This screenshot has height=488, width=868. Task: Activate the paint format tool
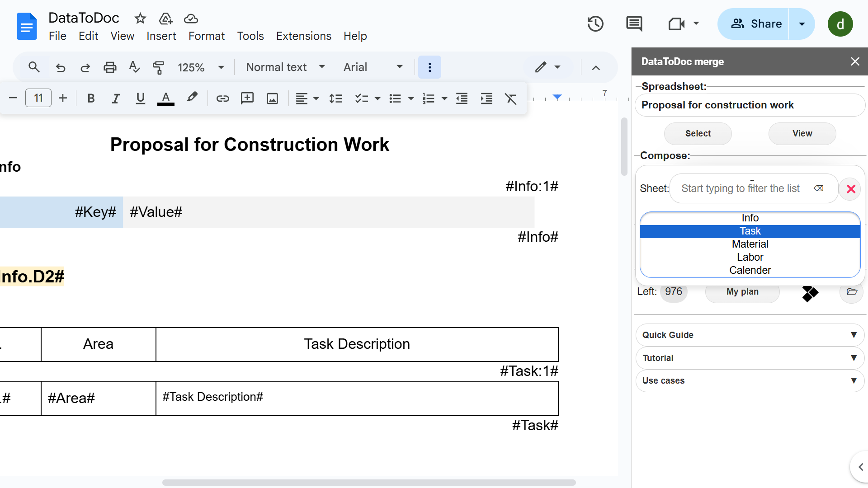[158, 67]
